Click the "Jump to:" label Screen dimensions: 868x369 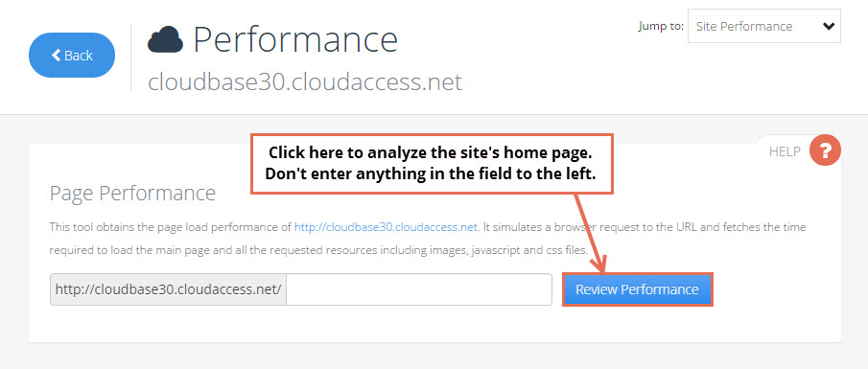[661, 26]
